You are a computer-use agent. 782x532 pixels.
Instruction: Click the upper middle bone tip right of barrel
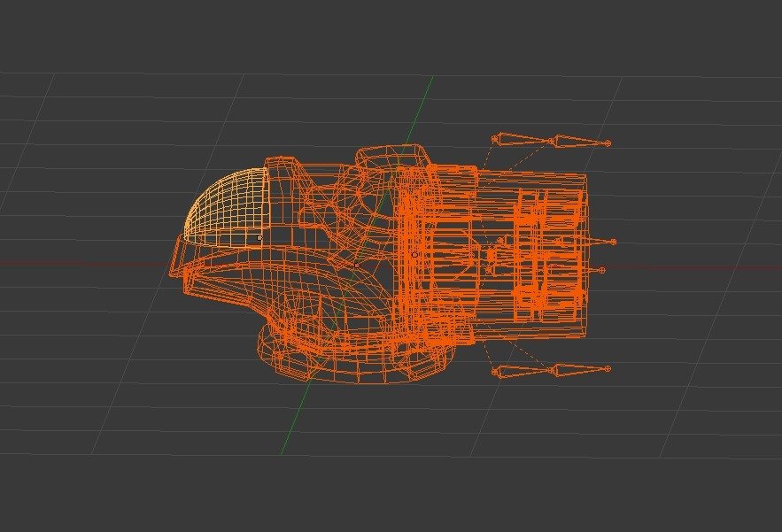(612, 241)
